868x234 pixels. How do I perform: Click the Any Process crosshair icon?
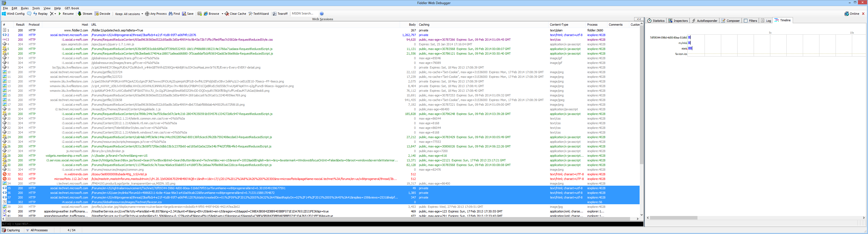click(147, 14)
